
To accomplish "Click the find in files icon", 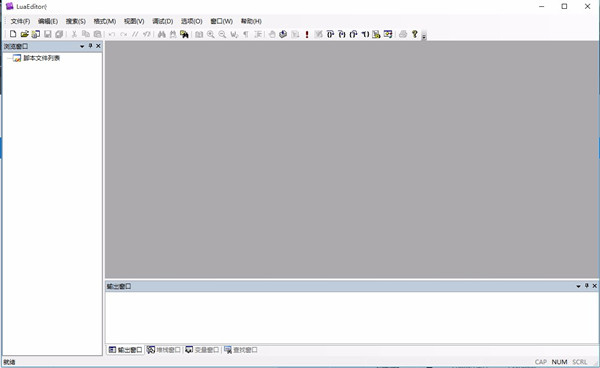I will tap(184, 34).
